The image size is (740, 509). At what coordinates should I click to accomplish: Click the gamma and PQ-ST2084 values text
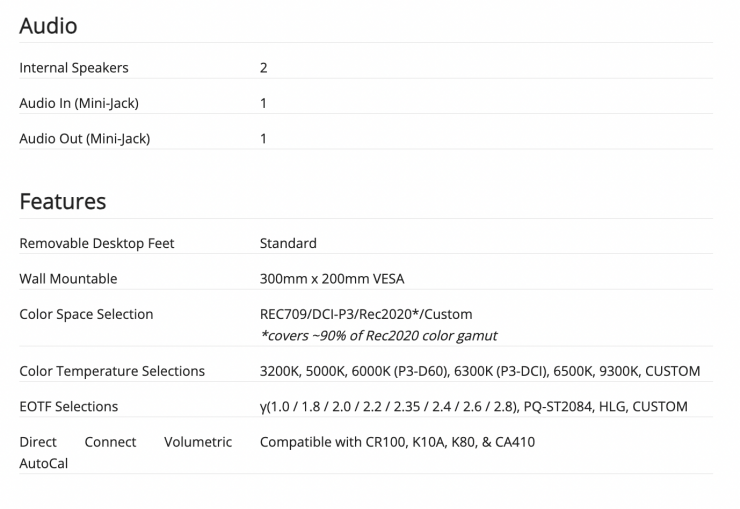[473, 406]
